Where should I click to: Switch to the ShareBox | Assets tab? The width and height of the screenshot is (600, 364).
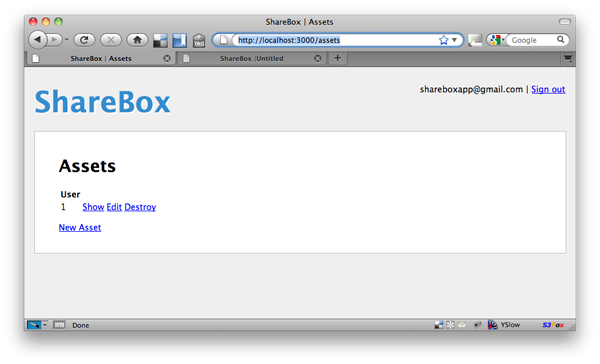tap(101, 59)
